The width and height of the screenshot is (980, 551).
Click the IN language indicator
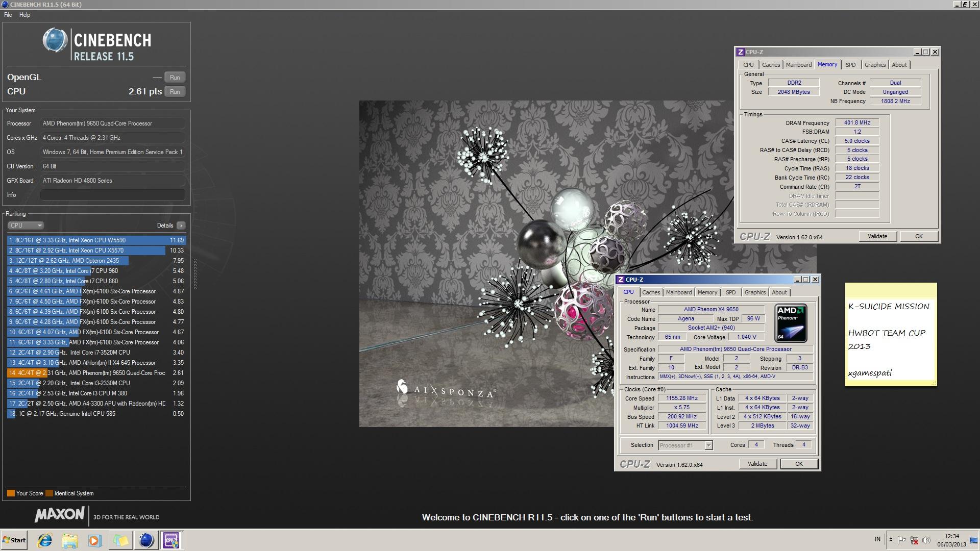tap(877, 539)
